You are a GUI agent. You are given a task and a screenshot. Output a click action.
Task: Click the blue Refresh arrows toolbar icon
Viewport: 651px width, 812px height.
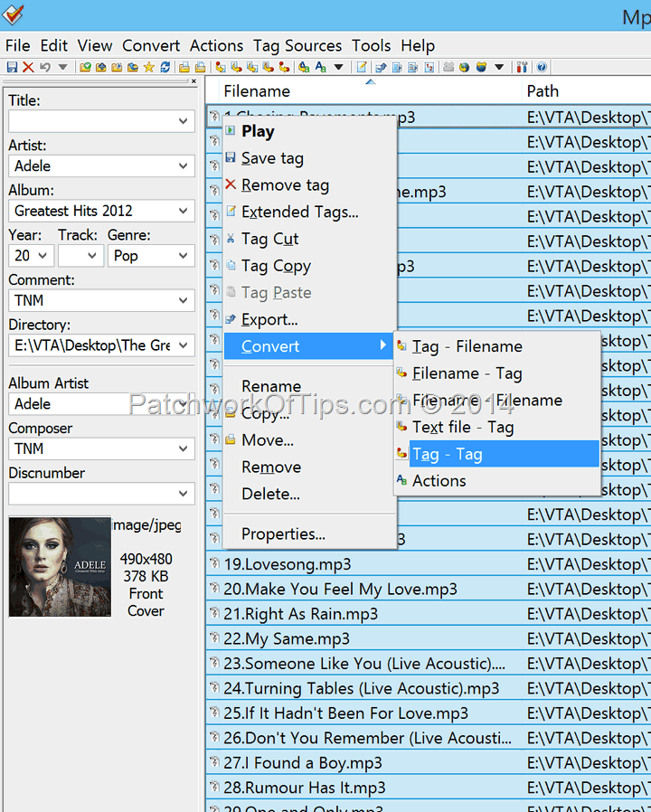pos(165,67)
